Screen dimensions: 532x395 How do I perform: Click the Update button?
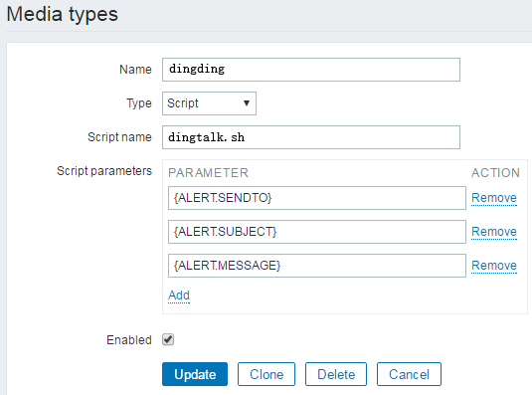pyautogui.click(x=195, y=374)
